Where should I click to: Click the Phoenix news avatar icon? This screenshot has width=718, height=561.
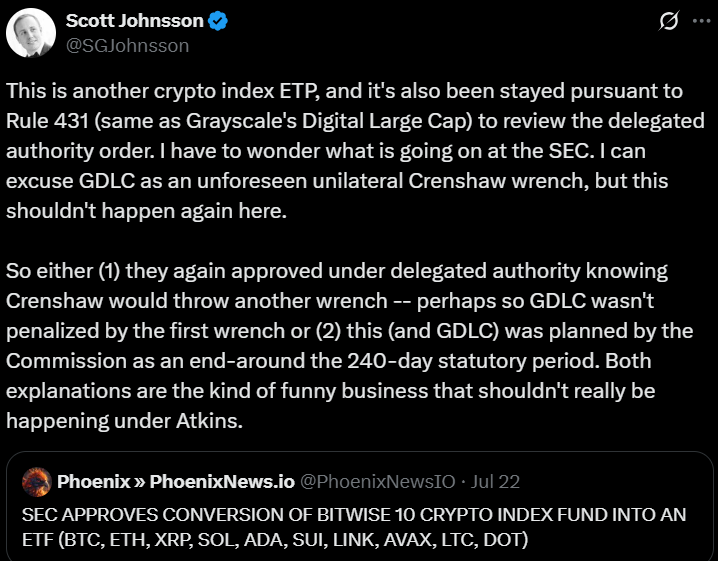point(37,482)
